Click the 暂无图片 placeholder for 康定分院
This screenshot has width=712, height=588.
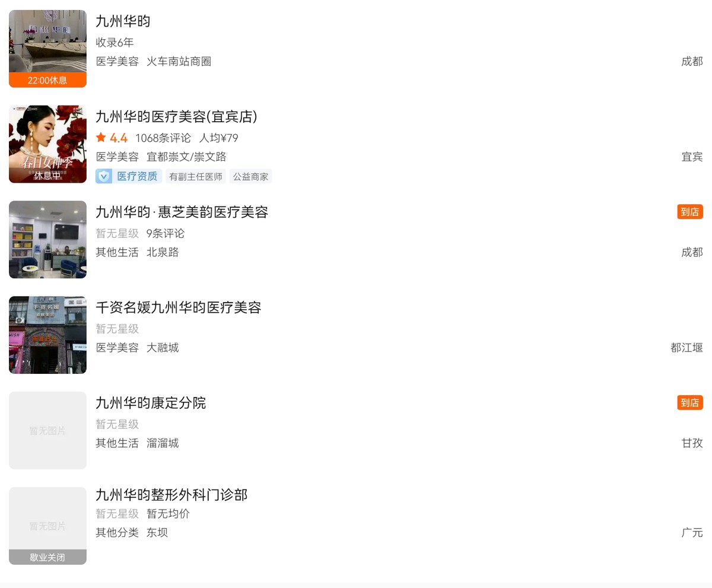click(x=47, y=431)
